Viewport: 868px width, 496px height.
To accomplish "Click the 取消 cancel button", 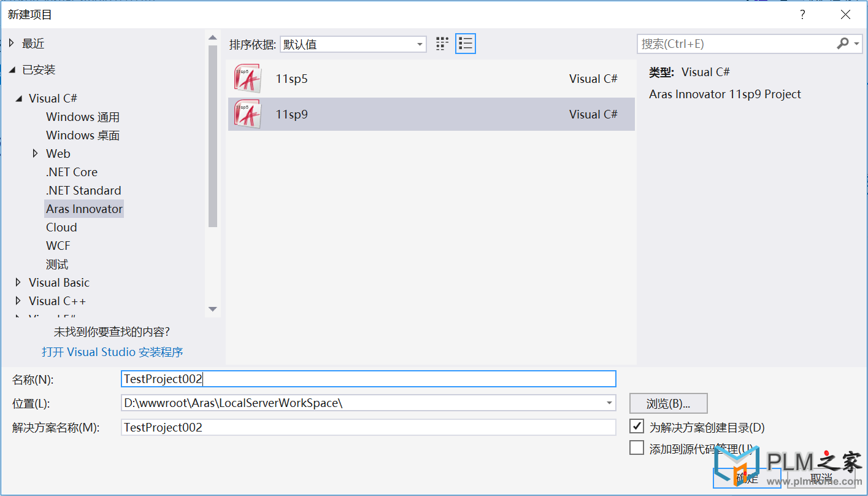I will point(821,478).
